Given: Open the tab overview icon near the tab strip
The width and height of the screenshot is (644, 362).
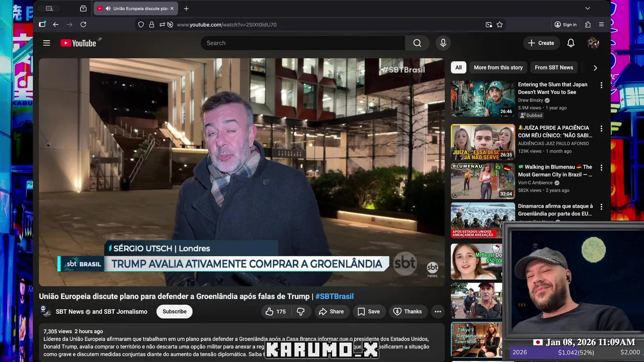Looking at the screenshot, I should coord(83,9).
